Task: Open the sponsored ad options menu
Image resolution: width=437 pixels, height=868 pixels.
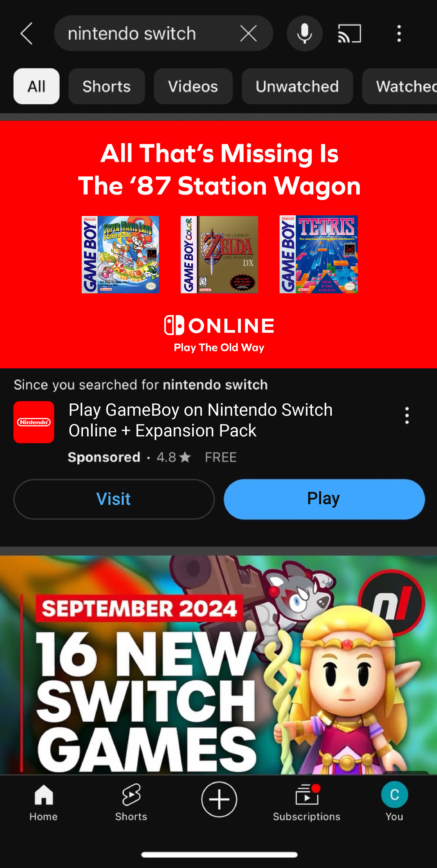Action: [x=407, y=415]
